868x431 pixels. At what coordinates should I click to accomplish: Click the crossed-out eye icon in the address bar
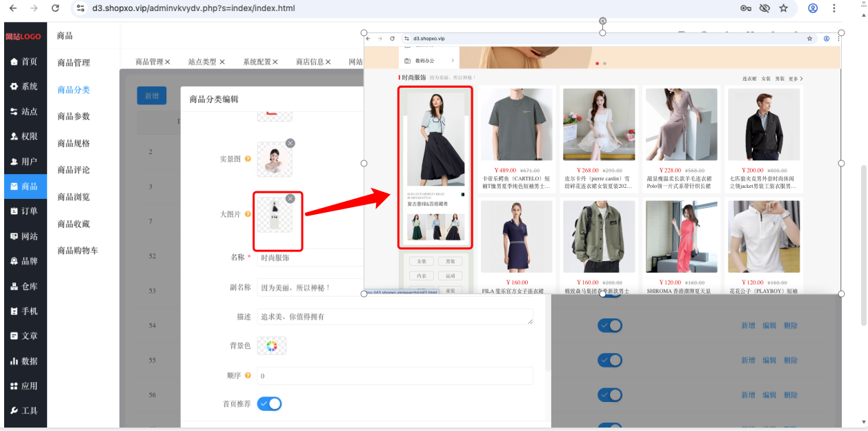pyautogui.click(x=765, y=8)
